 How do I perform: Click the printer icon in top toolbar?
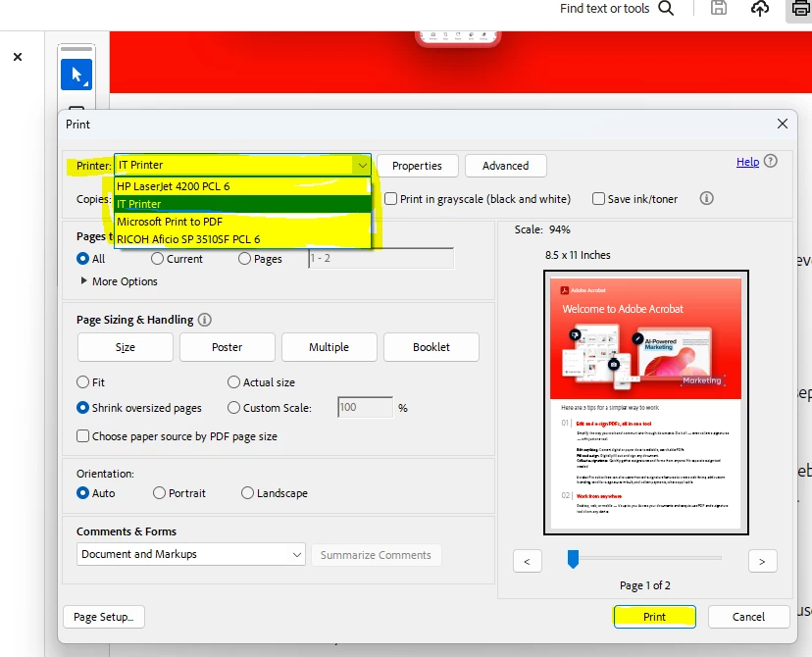click(x=800, y=8)
